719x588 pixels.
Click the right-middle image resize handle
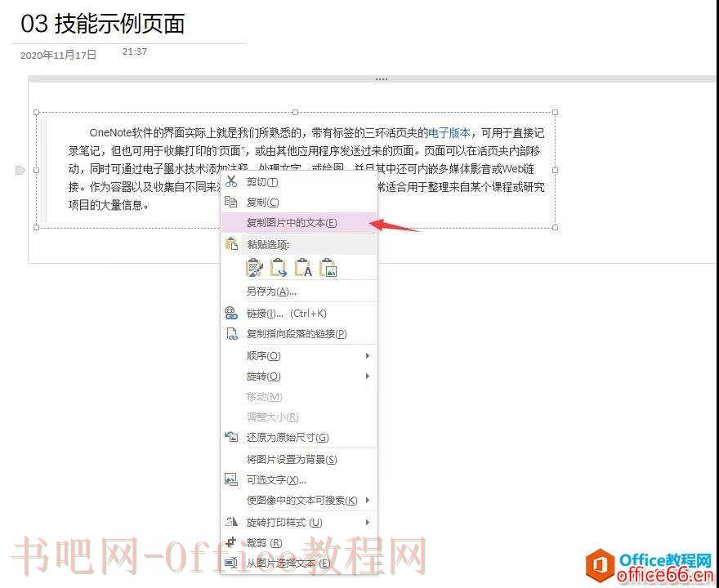click(556, 170)
